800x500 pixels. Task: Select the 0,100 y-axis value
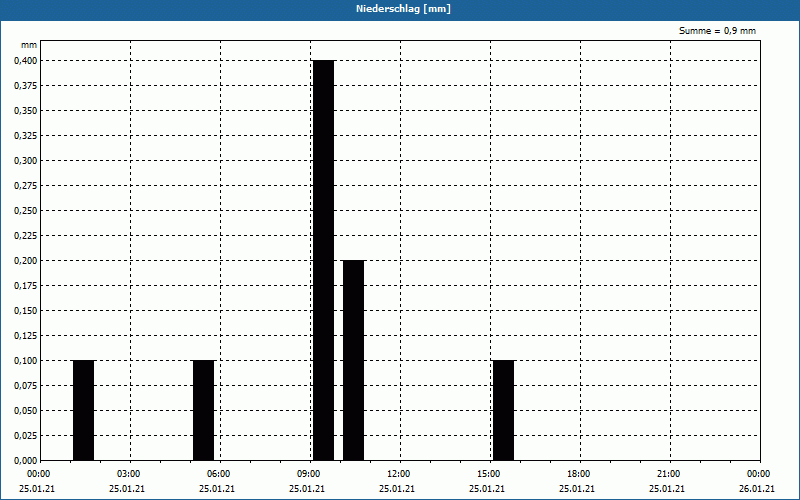click(26, 361)
